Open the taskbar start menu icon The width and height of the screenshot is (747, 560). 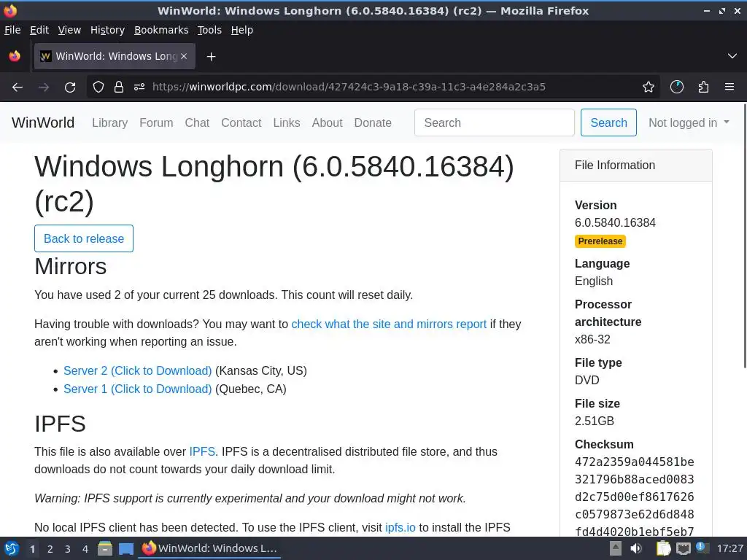coord(12,548)
